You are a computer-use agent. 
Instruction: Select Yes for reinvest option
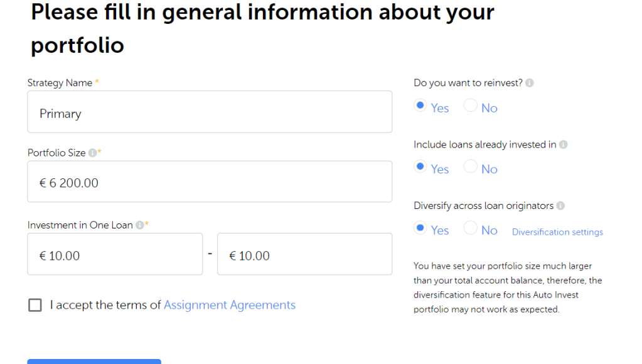421,106
